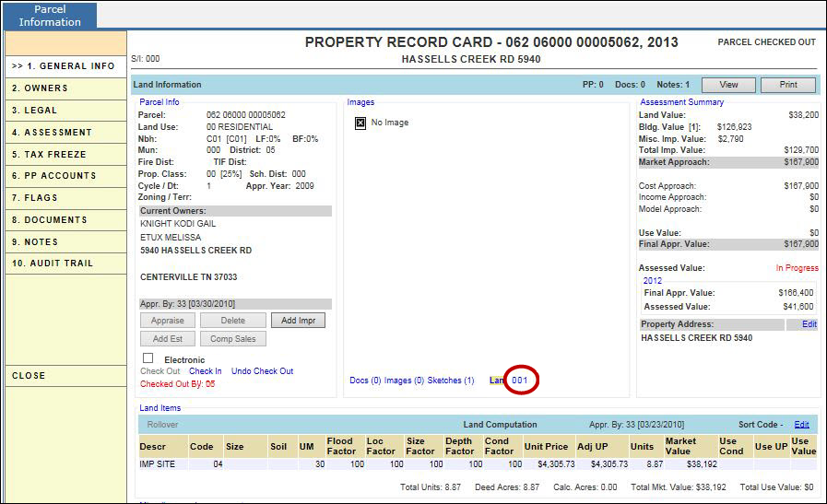Viewport: 827px width, 504px height.
Task: Click the Add Impr button
Action: 298,321
